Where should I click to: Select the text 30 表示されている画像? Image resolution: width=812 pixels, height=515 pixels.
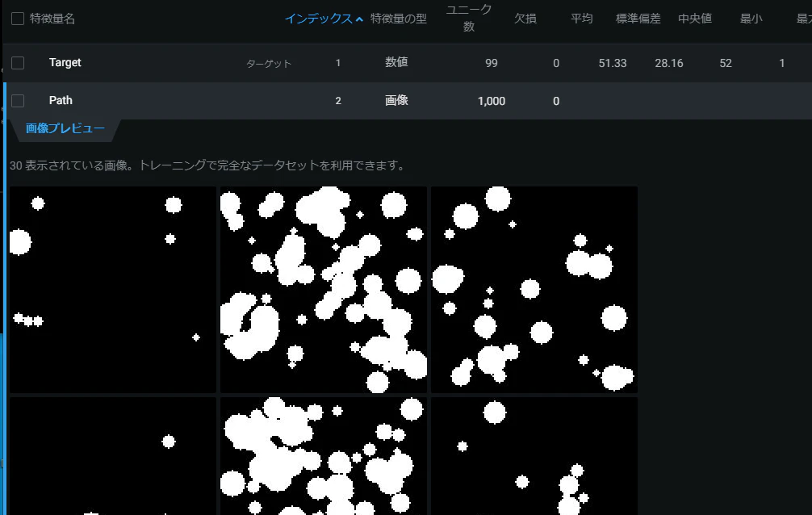[x=72, y=165]
